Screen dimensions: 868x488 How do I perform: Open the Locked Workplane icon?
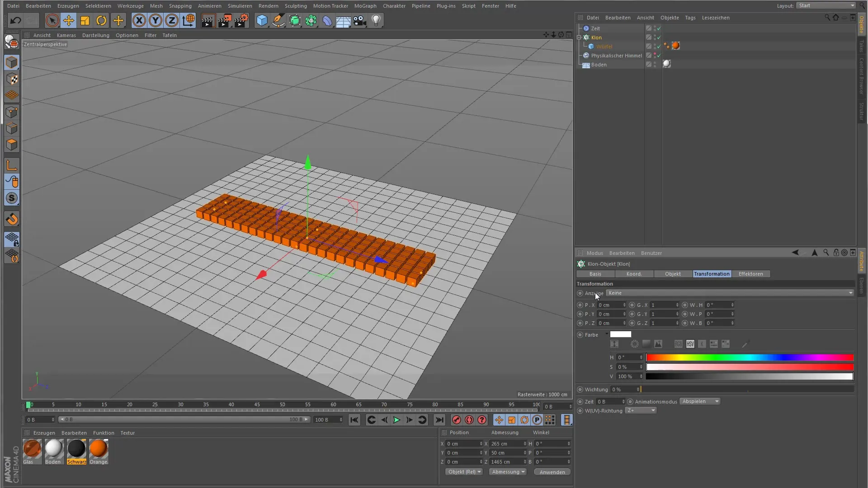(12, 239)
